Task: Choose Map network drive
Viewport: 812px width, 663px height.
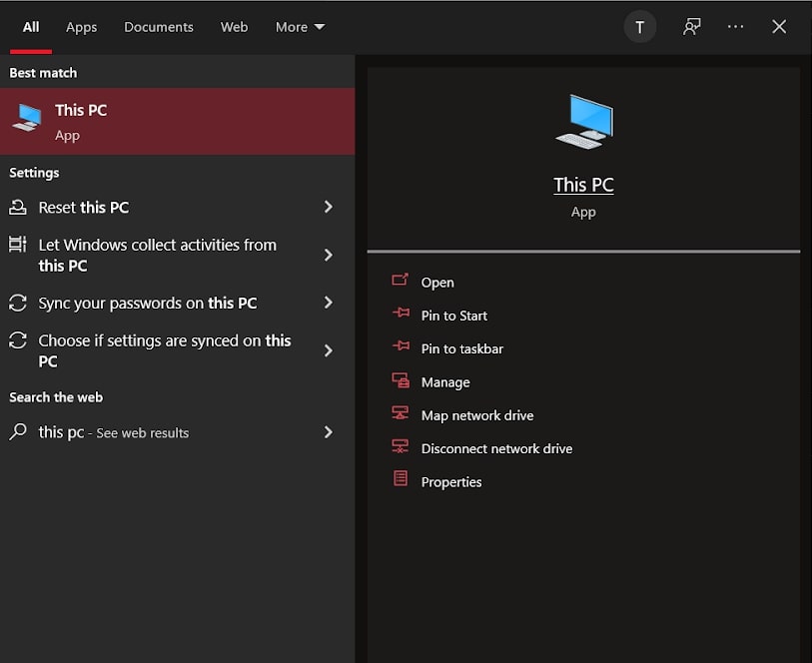Action: [x=477, y=415]
